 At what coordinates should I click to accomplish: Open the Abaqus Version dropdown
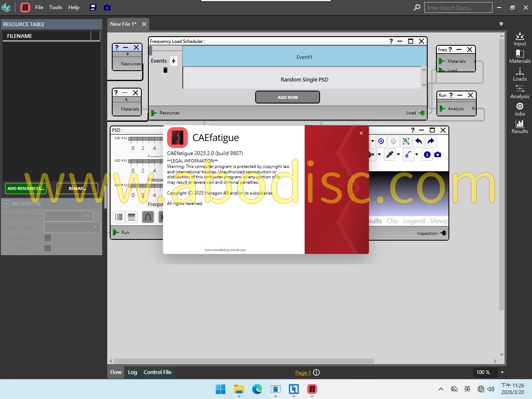(x=68, y=216)
